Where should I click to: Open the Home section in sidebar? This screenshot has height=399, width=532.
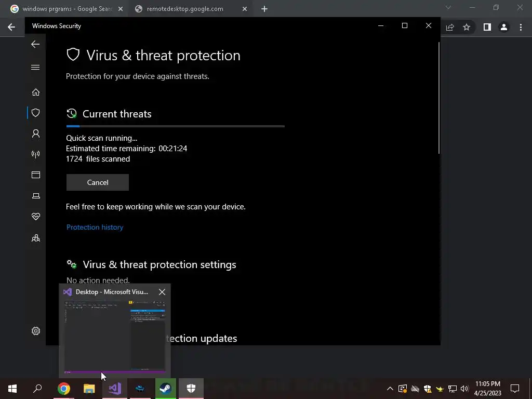tap(36, 92)
